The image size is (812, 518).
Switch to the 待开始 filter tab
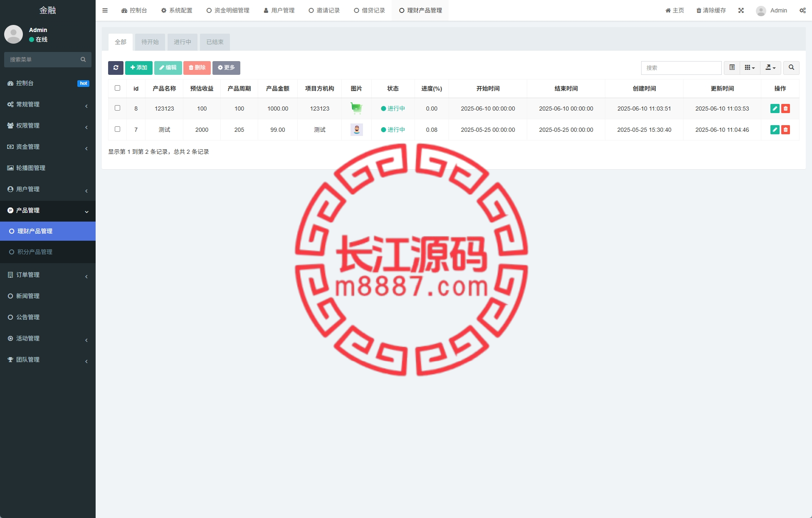coord(150,42)
